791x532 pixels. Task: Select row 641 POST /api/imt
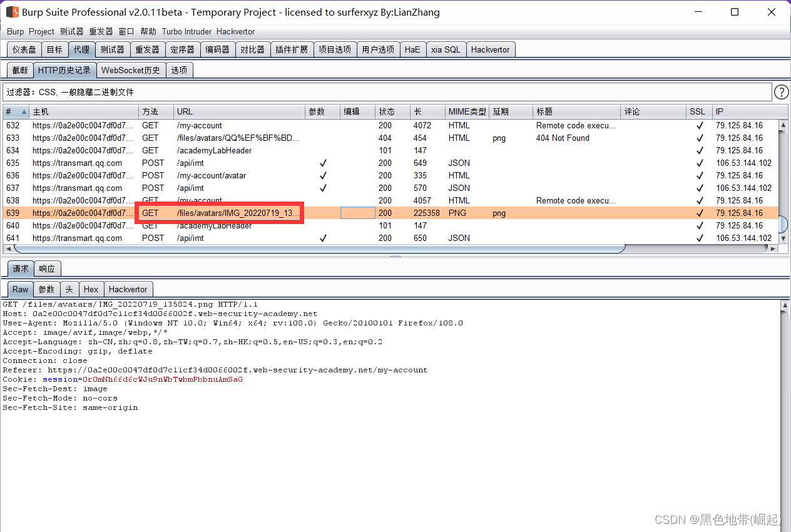tap(390, 238)
